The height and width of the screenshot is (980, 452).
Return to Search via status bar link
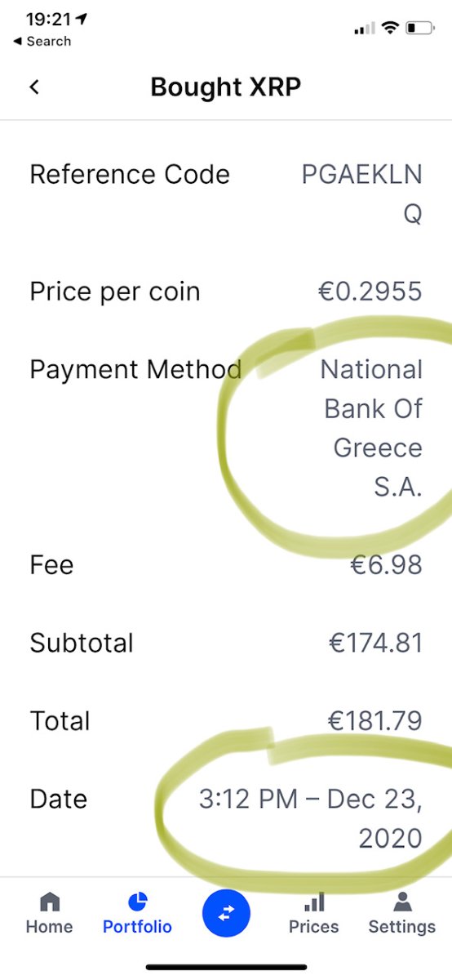pyautogui.click(x=42, y=41)
